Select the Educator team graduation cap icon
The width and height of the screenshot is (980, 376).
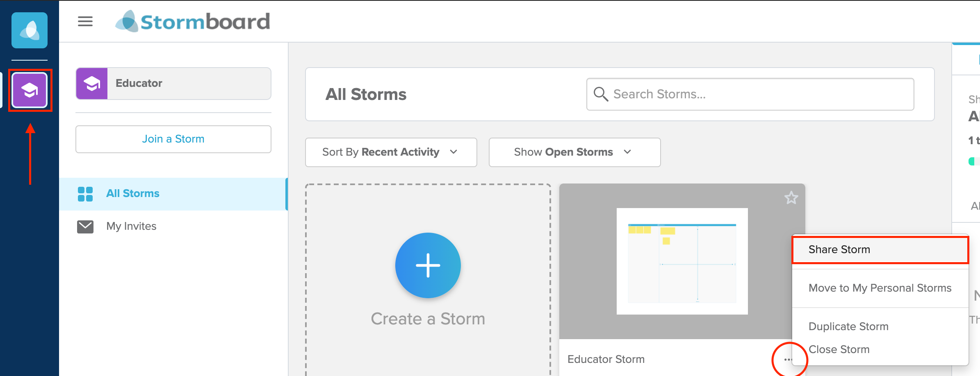pos(30,90)
